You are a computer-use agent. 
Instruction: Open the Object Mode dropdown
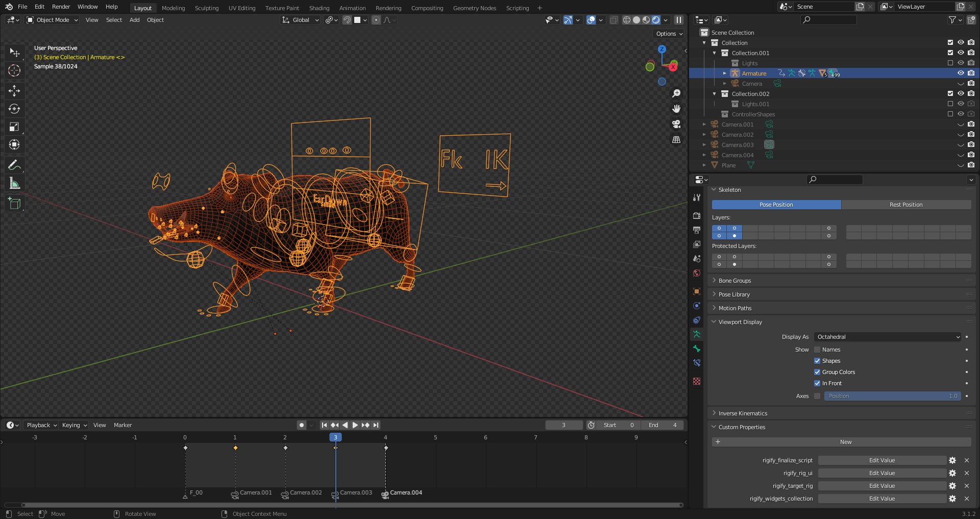tap(53, 20)
